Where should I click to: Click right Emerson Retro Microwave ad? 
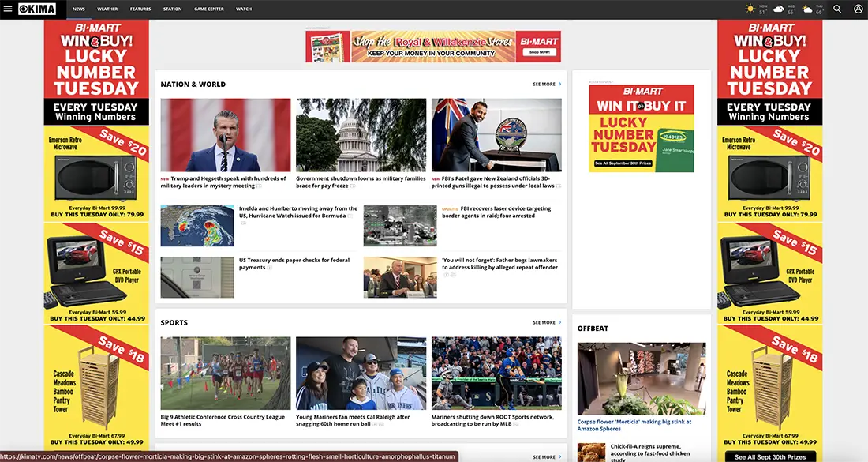(x=769, y=175)
